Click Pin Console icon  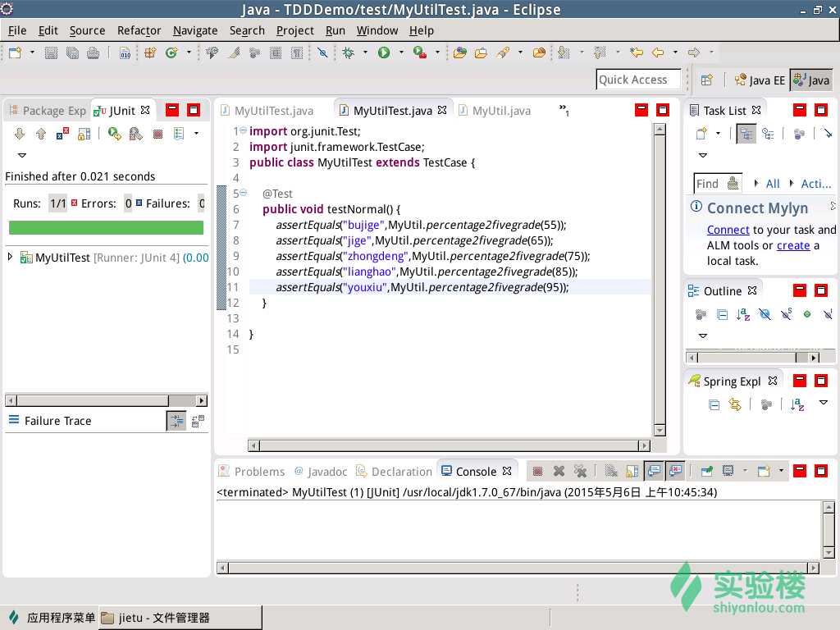coord(706,472)
